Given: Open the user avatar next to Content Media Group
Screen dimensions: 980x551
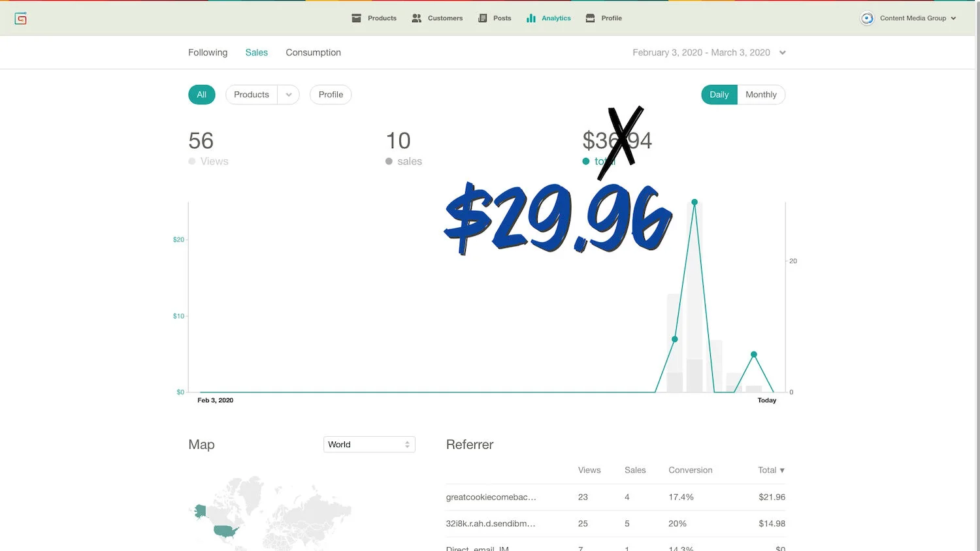Looking at the screenshot, I should pos(867,18).
